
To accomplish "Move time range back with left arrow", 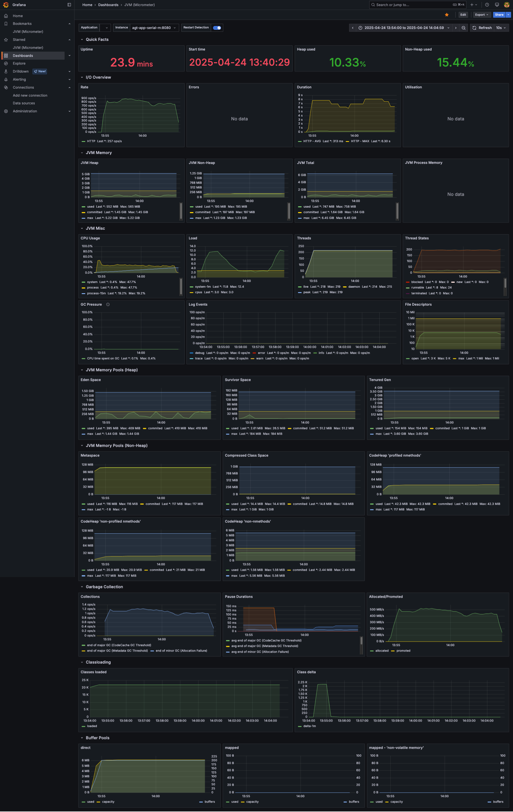I will click(353, 28).
